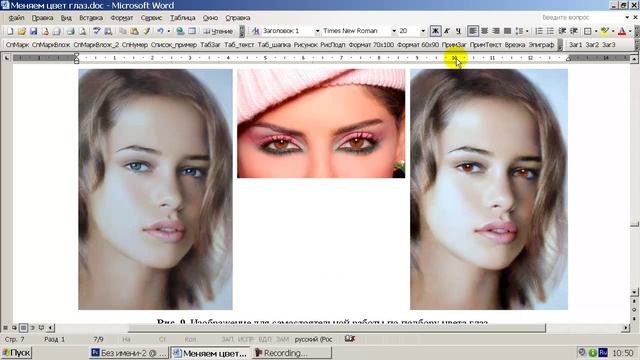Expand standard toolbar options handle
The width and height of the screenshot is (640, 360).
coord(242,31)
